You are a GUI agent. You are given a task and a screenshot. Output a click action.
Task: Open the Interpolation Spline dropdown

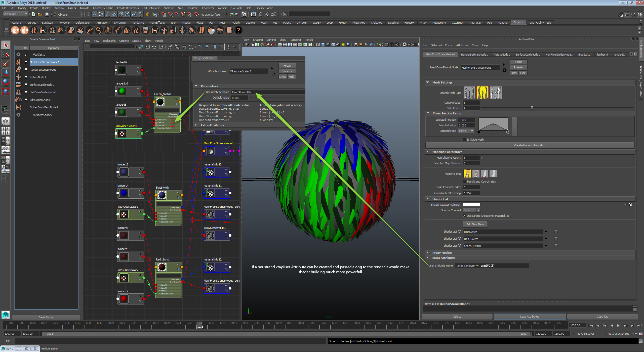click(x=466, y=131)
